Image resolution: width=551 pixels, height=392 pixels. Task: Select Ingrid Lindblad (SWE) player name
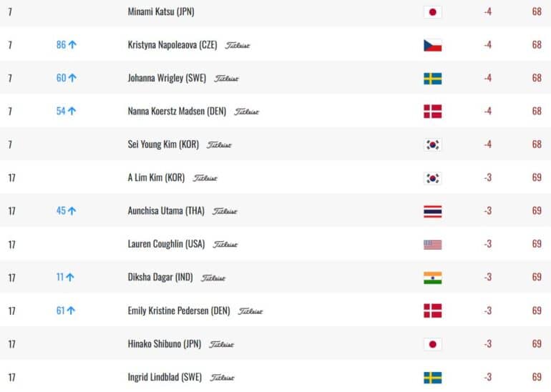[x=165, y=377]
